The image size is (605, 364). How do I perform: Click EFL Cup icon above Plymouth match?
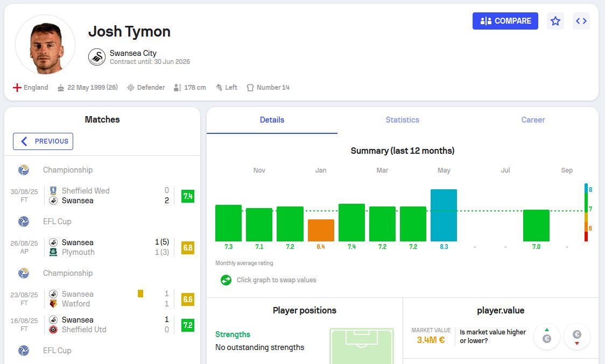pos(24,222)
